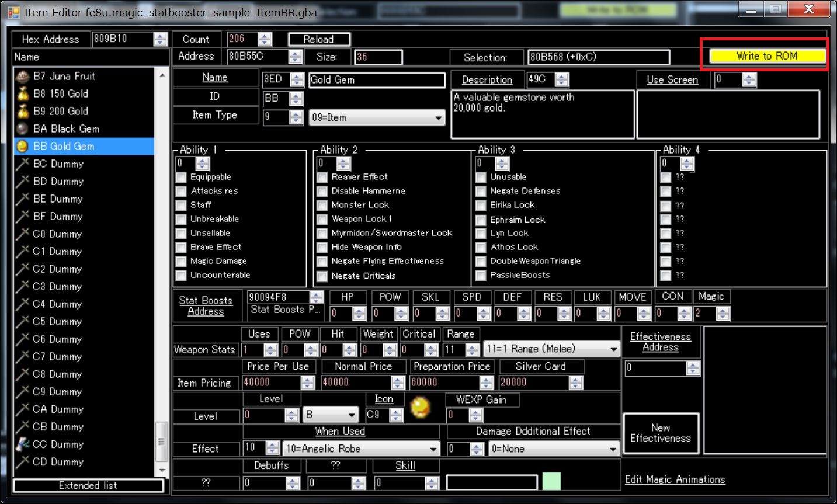This screenshot has height=504, width=837.
Task: Enable the Equippable checkbox
Action: (182, 177)
